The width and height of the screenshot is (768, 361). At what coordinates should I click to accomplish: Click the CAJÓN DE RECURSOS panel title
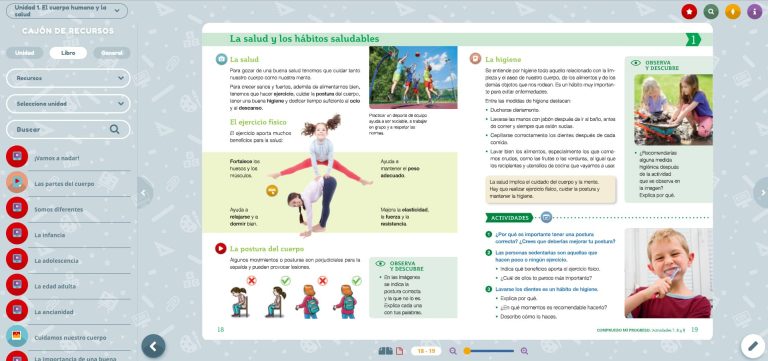click(68, 31)
